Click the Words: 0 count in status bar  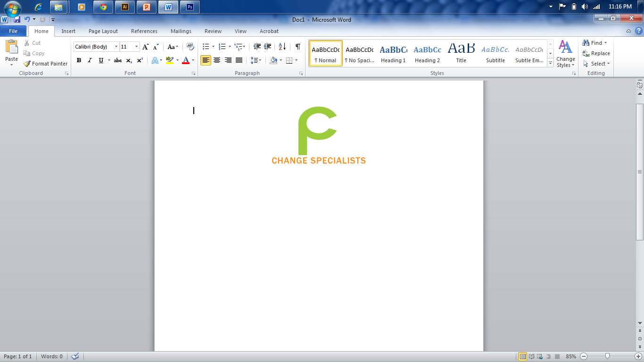click(52, 356)
